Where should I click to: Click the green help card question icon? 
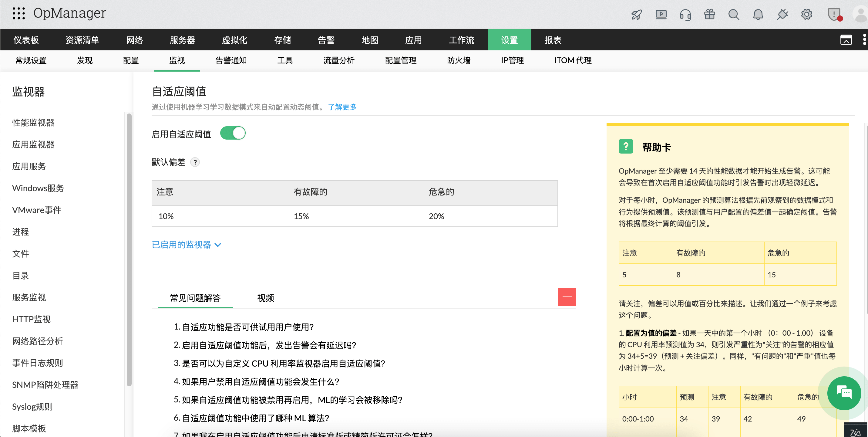[626, 146]
